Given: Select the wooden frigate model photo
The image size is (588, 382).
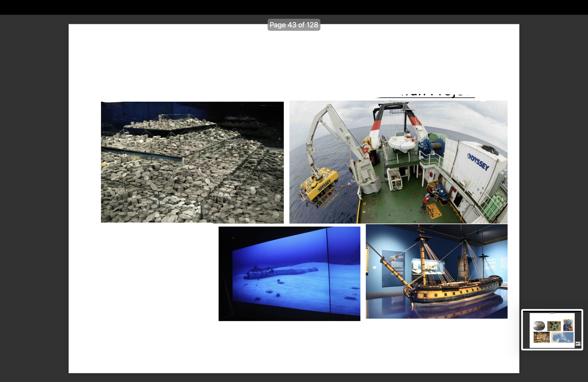Looking at the screenshot, I should [437, 272].
